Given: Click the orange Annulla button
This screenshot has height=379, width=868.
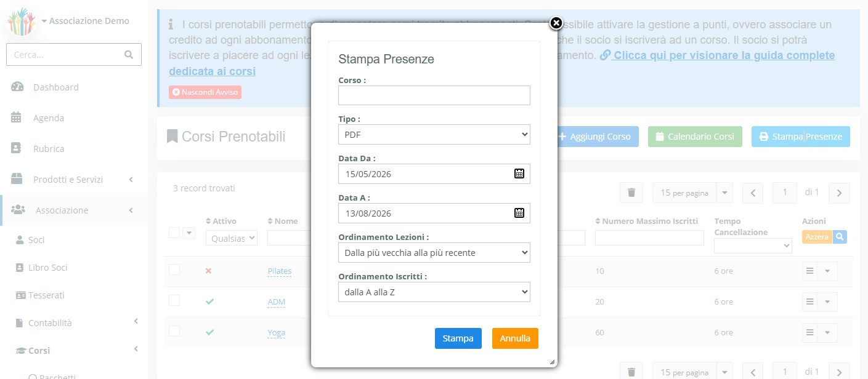Looking at the screenshot, I should pyautogui.click(x=515, y=338).
